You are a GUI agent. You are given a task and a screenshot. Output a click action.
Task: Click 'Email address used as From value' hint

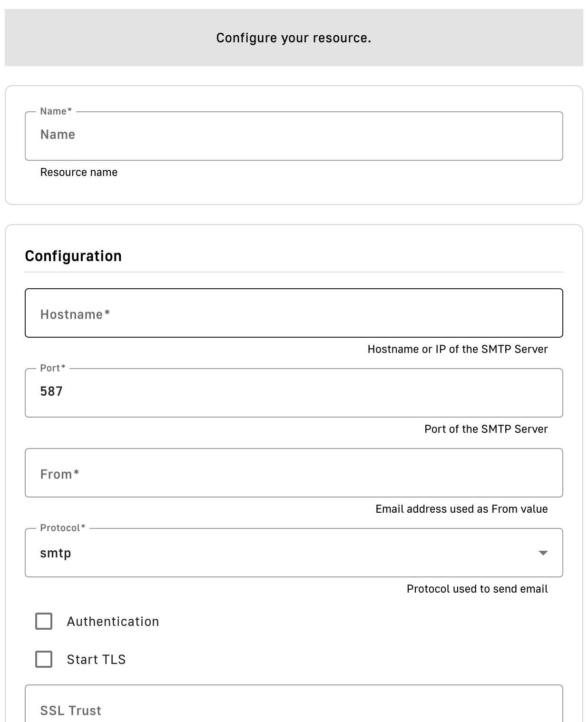[461, 509]
